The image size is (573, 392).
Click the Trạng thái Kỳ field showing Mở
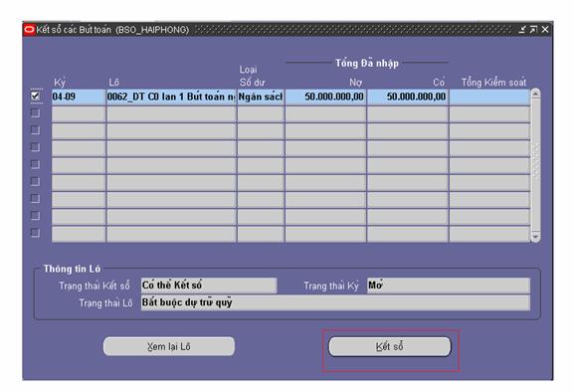point(449,286)
